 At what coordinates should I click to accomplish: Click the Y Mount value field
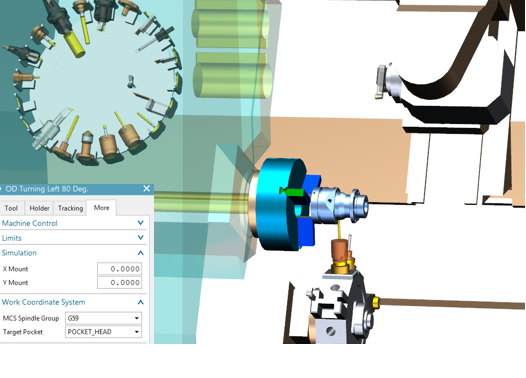(119, 282)
